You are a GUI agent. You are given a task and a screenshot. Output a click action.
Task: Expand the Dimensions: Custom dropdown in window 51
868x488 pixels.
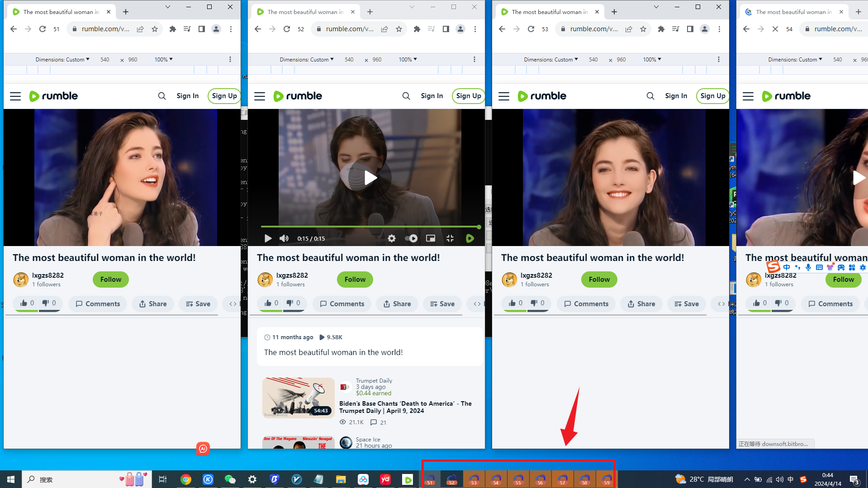pyautogui.click(x=62, y=59)
